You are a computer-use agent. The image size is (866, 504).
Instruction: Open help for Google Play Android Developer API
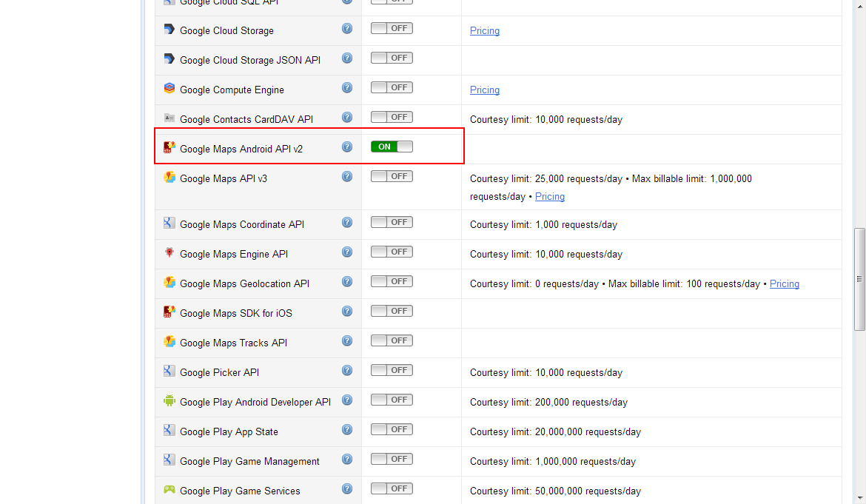coord(347,400)
